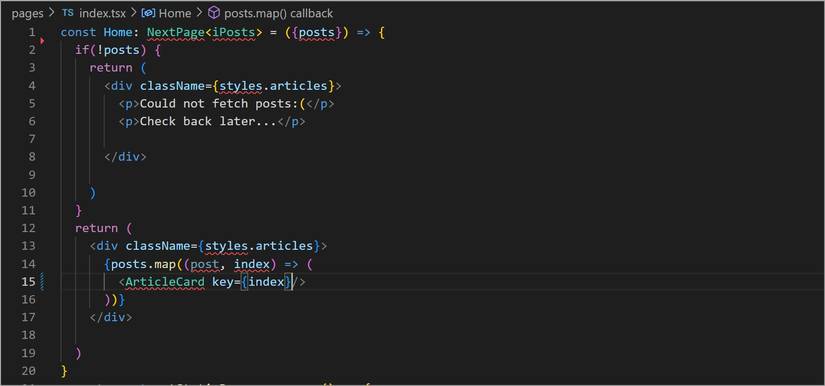
Task: Click the iPosts generic type on line 1
Action: (234, 33)
